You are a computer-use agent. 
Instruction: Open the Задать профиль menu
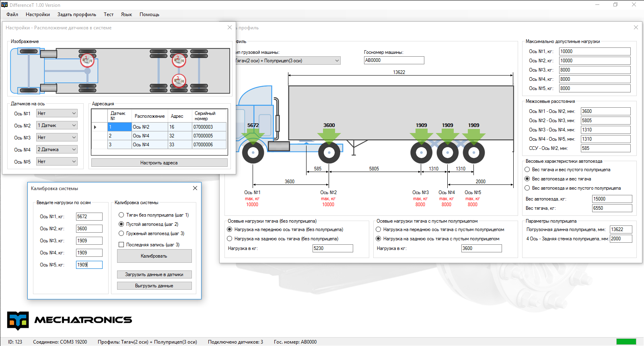pos(76,14)
